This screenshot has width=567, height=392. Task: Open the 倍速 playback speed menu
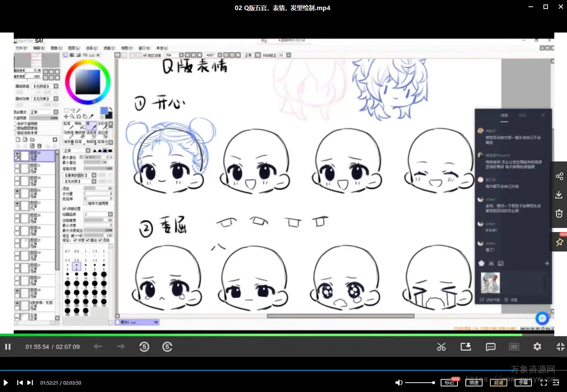point(474,383)
